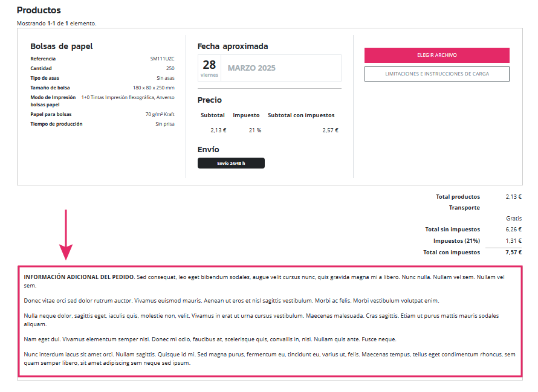Select the date box showing 28 viernes
This screenshot has height=392, width=538.
209,68
